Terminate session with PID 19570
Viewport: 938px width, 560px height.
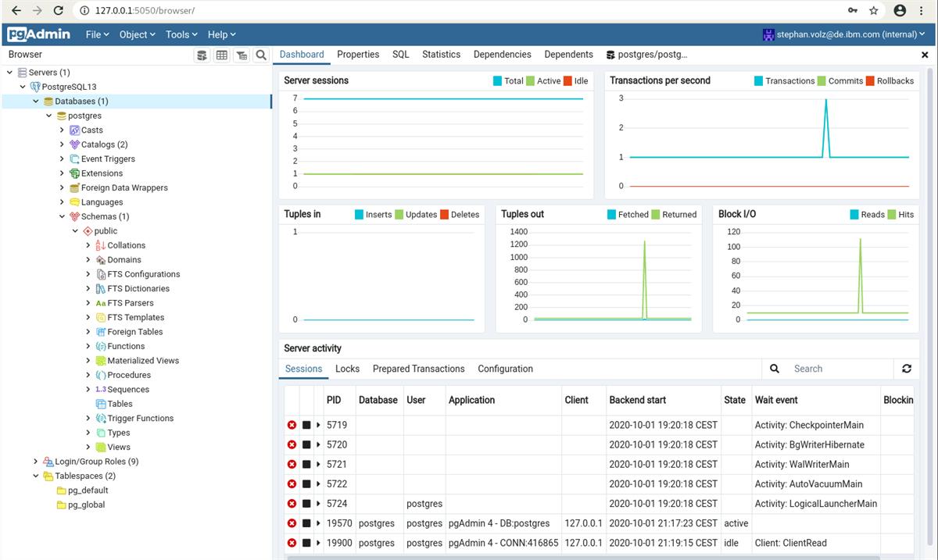(x=292, y=523)
